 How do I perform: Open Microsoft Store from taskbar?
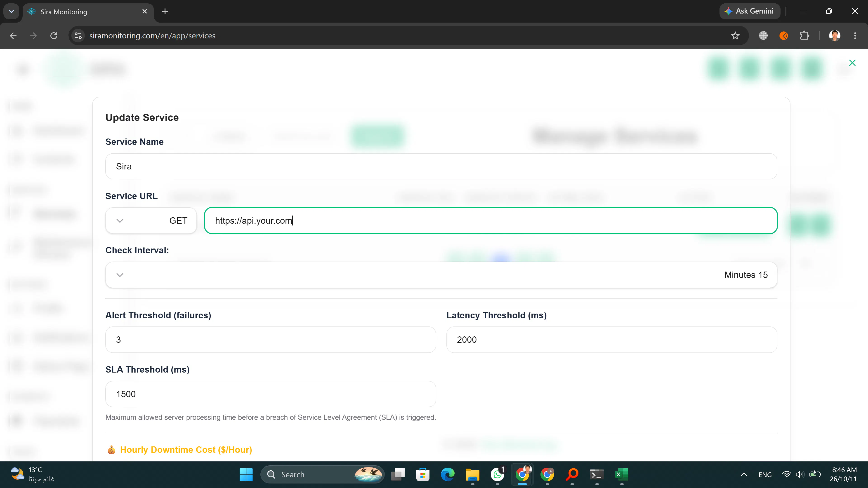point(423,474)
